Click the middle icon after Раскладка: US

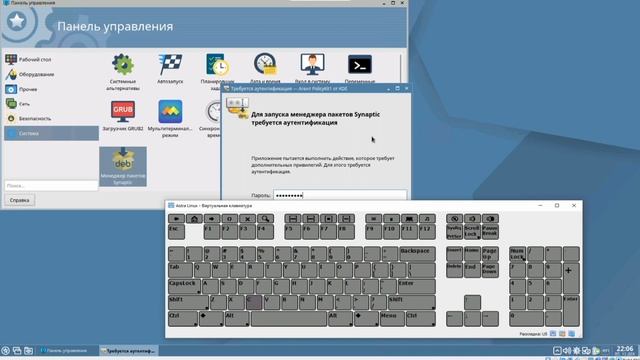click(x=562, y=333)
